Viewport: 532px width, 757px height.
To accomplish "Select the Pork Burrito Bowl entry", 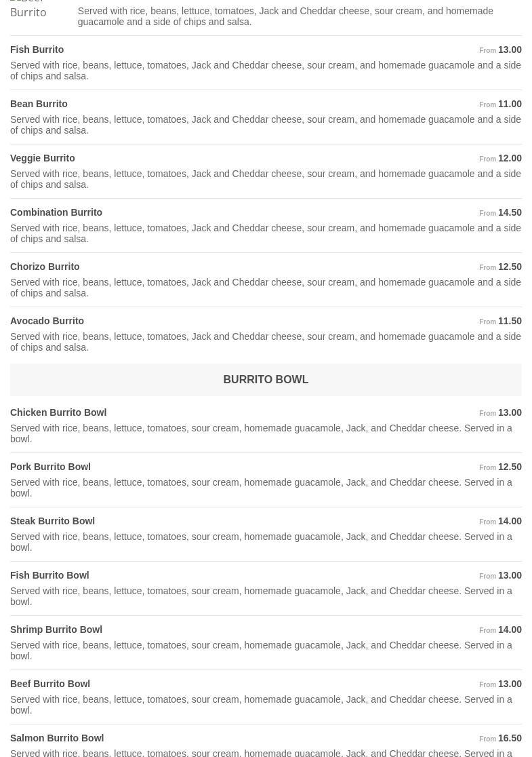I will (x=50, y=467).
